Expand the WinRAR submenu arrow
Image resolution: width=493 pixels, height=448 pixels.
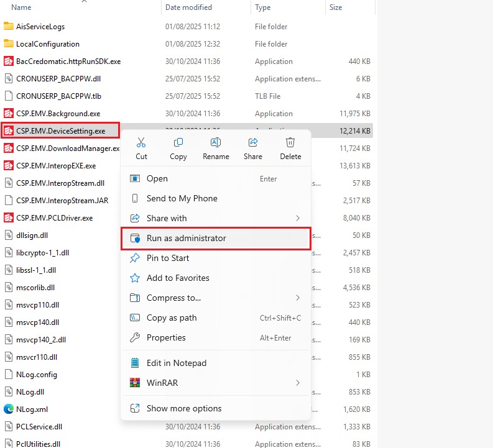coord(298,383)
